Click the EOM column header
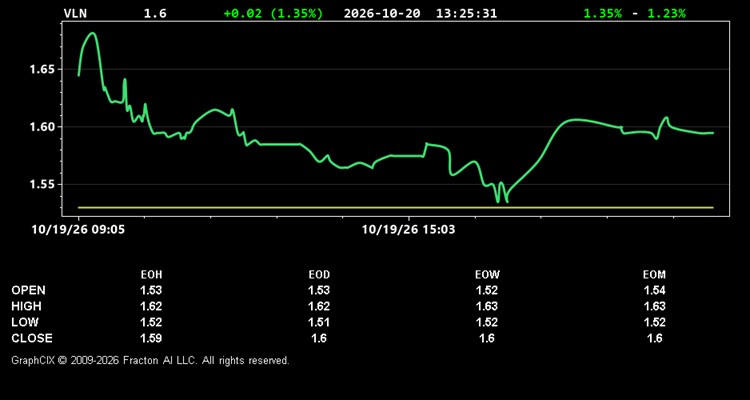The image size is (750, 400). (x=654, y=275)
